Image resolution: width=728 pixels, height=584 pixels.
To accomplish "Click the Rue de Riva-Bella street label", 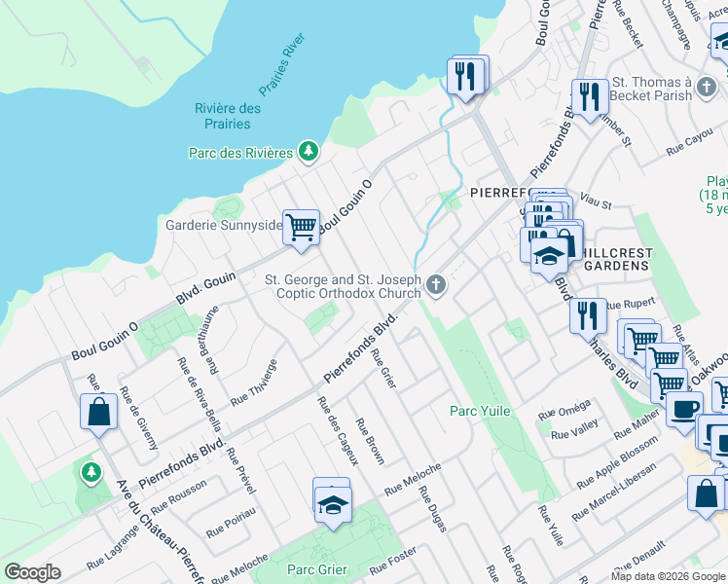I will [199, 394].
